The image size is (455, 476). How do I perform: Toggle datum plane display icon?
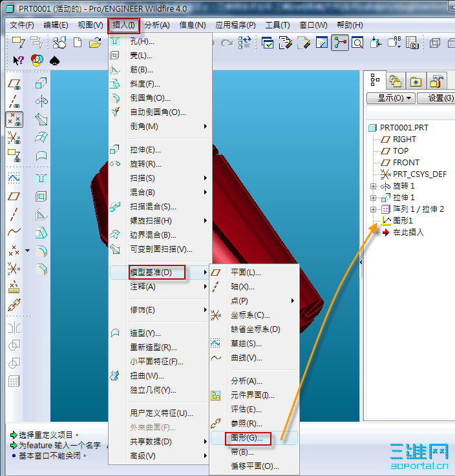14,84
